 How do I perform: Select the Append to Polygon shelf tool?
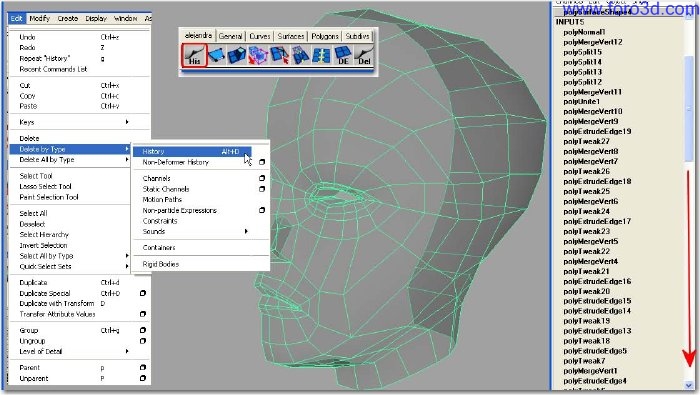[x=217, y=55]
